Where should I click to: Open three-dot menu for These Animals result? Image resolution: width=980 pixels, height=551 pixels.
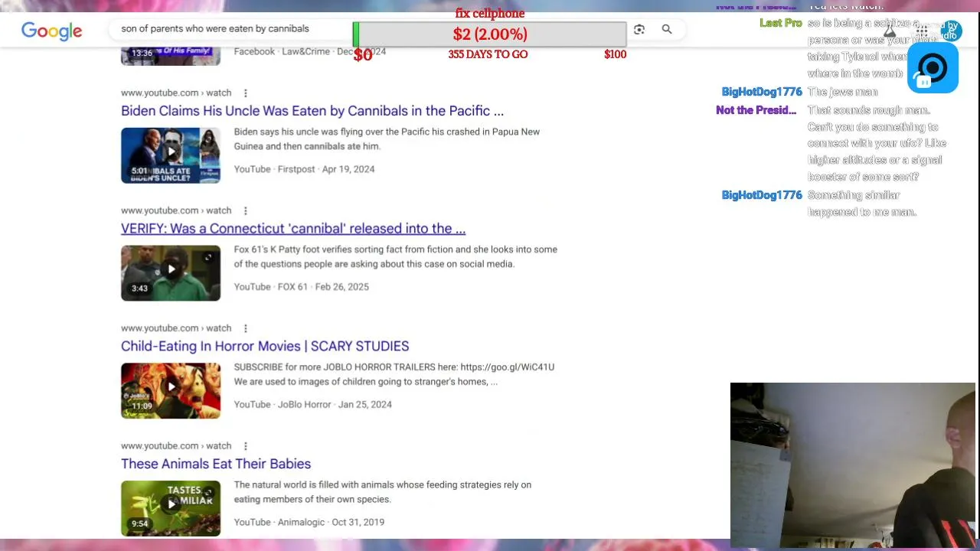pos(246,446)
